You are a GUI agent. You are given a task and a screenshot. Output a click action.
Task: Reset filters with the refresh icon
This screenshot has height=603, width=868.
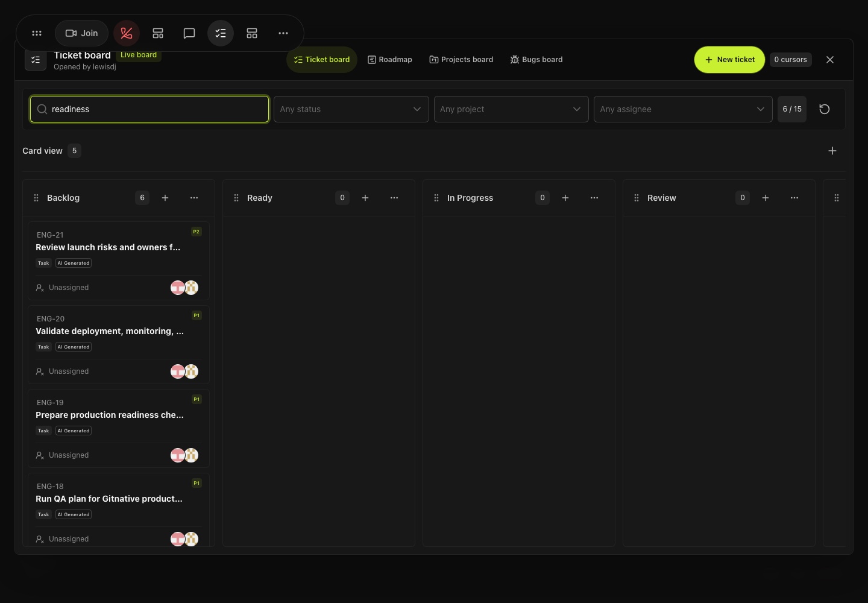coord(825,109)
